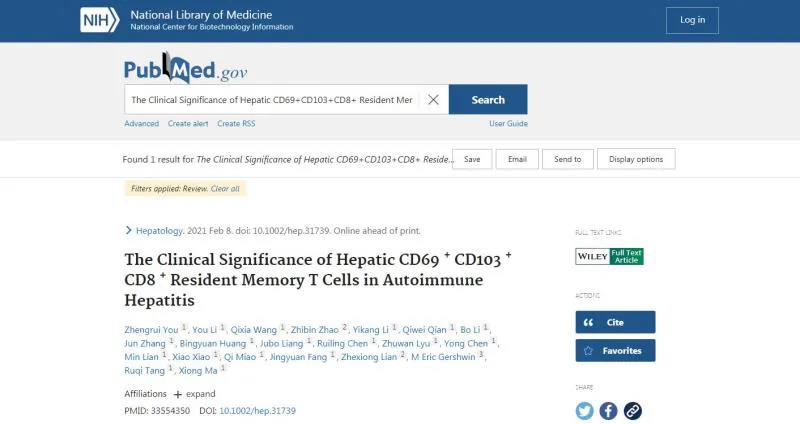The height and width of the screenshot is (424, 800).
Task: Click the Cite quotation button
Action: pos(615,322)
